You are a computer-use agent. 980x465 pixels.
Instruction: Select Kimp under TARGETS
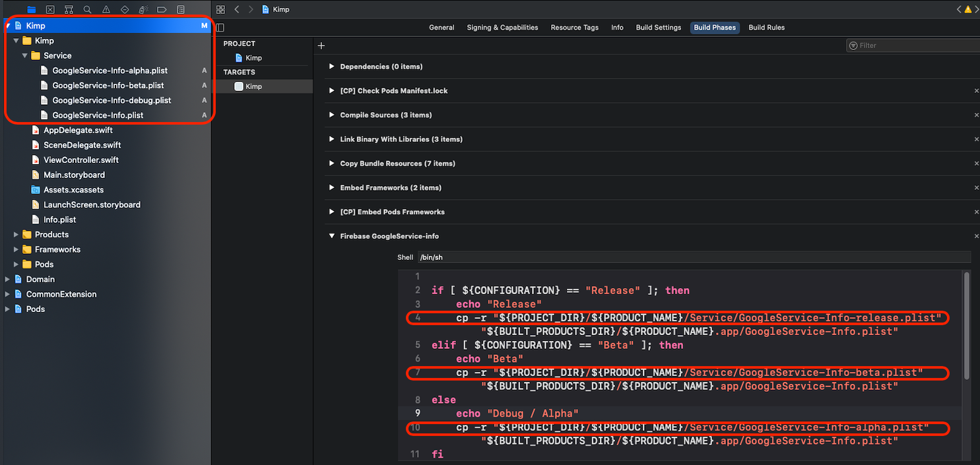pyautogui.click(x=248, y=86)
